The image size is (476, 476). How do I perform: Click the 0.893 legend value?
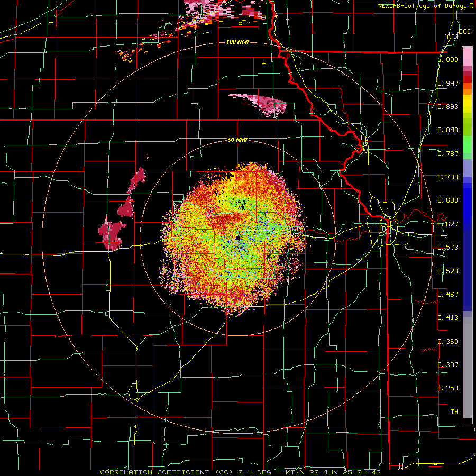tap(448, 106)
